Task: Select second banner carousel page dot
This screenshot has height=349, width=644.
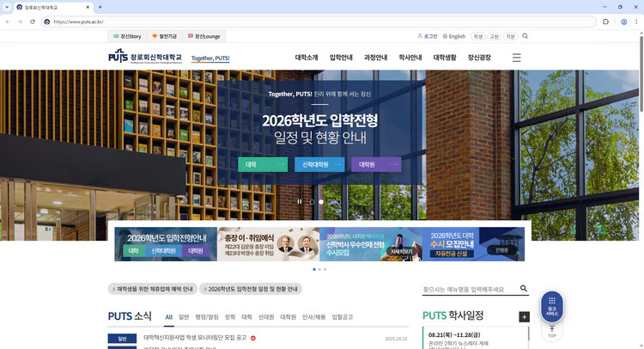Action: click(319, 269)
